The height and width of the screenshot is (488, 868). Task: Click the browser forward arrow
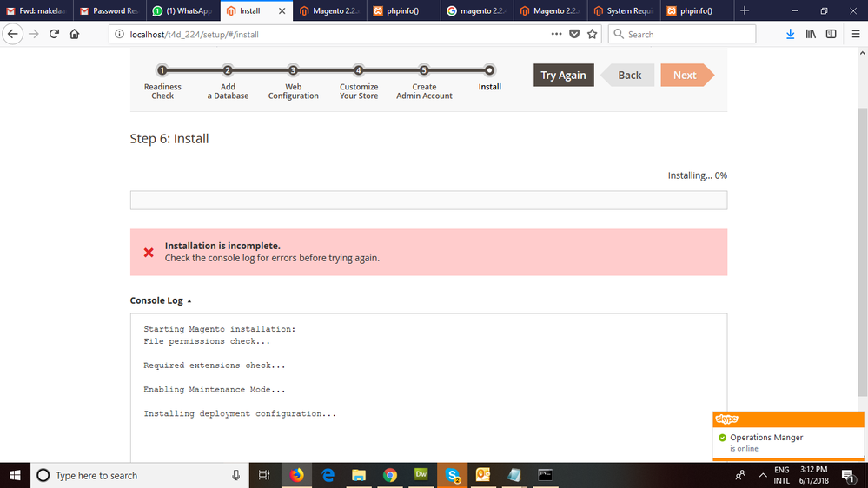pyautogui.click(x=34, y=34)
